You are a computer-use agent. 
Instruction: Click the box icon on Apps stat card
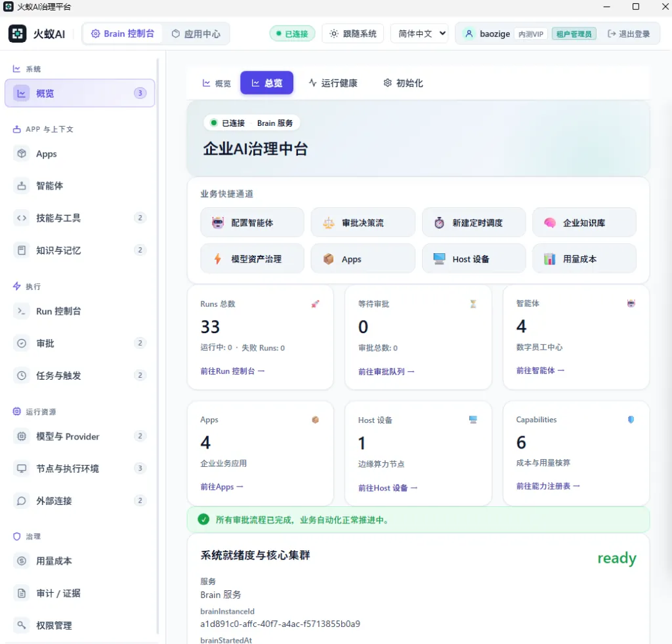pos(315,420)
